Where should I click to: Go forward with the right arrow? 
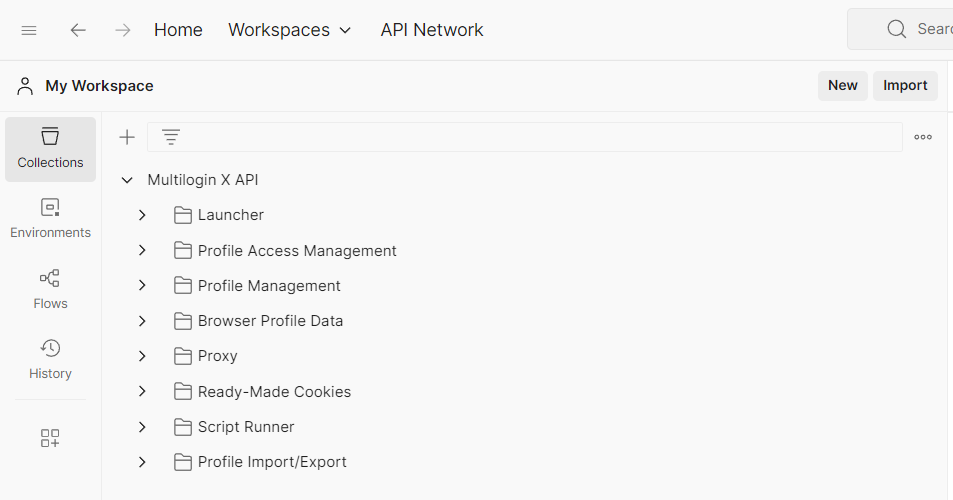(123, 30)
